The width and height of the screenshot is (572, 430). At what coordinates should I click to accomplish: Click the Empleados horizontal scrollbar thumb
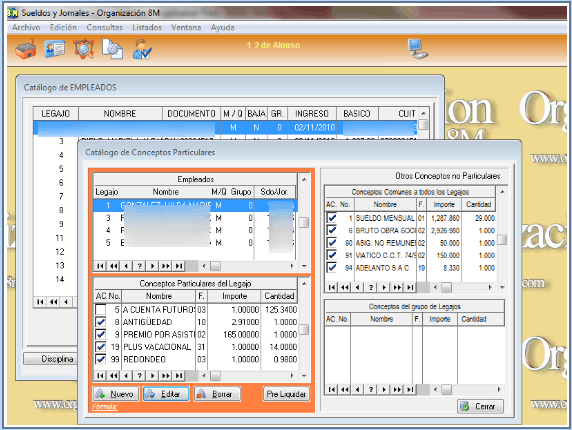click(216, 266)
